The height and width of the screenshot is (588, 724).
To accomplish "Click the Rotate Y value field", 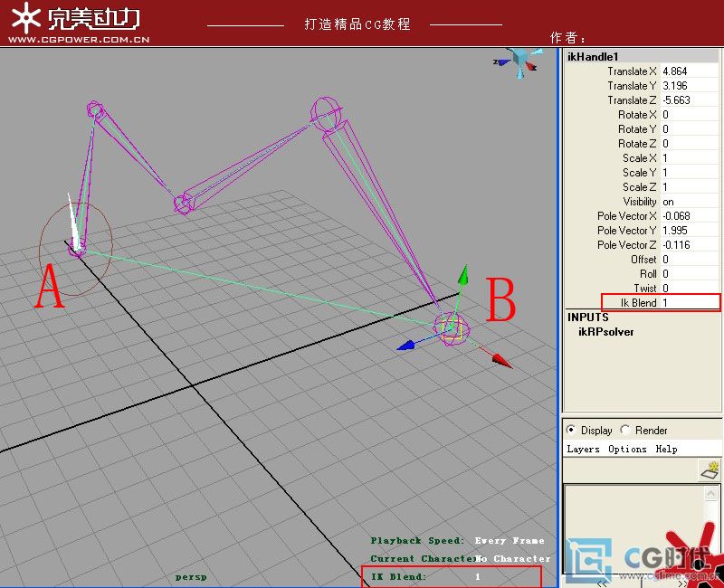I will pos(690,128).
